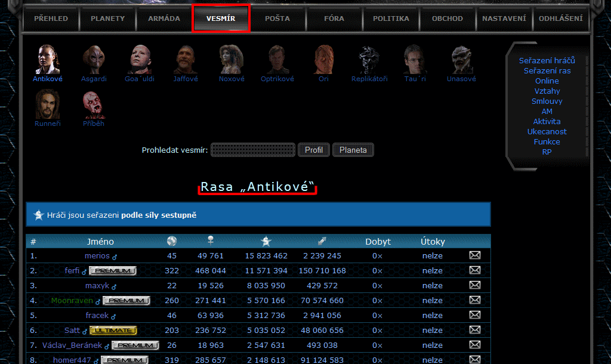Open the Runneři race portrait
611x364 pixels.
pyautogui.click(x=47, y=104)
